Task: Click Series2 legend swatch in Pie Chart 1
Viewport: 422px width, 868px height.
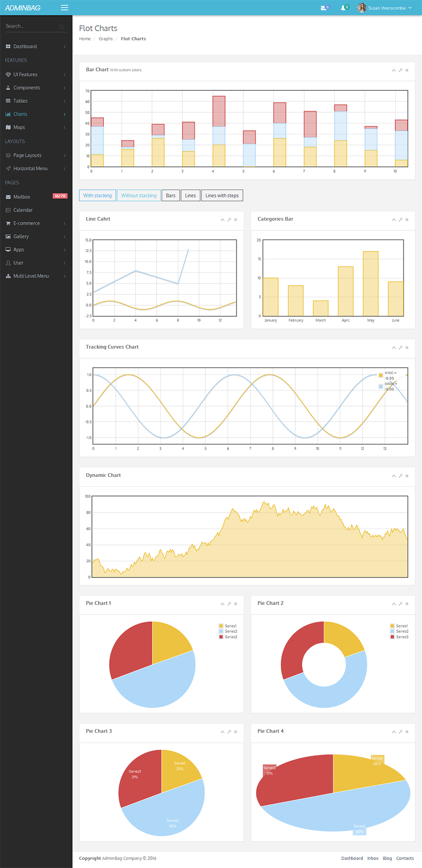Action: [x=221, y=631]
